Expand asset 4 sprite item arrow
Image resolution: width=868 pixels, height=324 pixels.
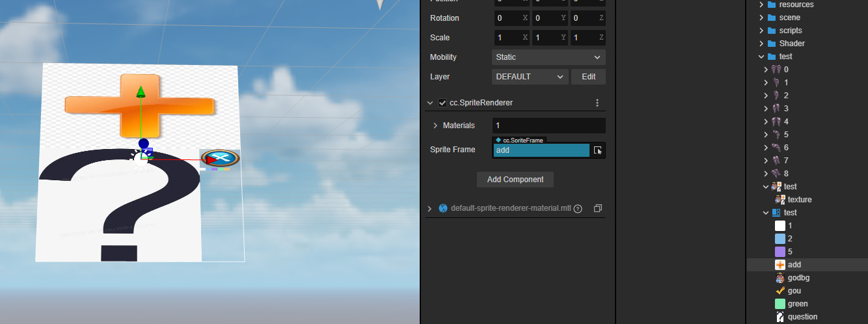click(766, 122)
